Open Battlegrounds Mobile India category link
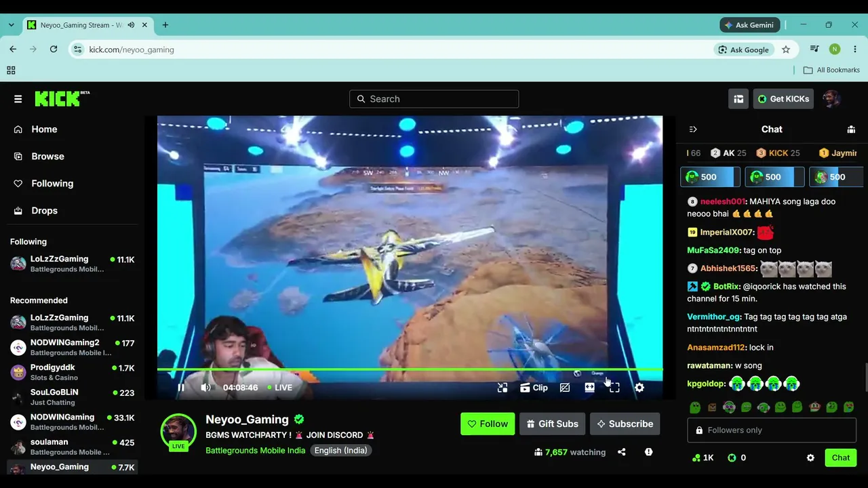Screen dimensions: 868x488 click(x=256, y=451)
